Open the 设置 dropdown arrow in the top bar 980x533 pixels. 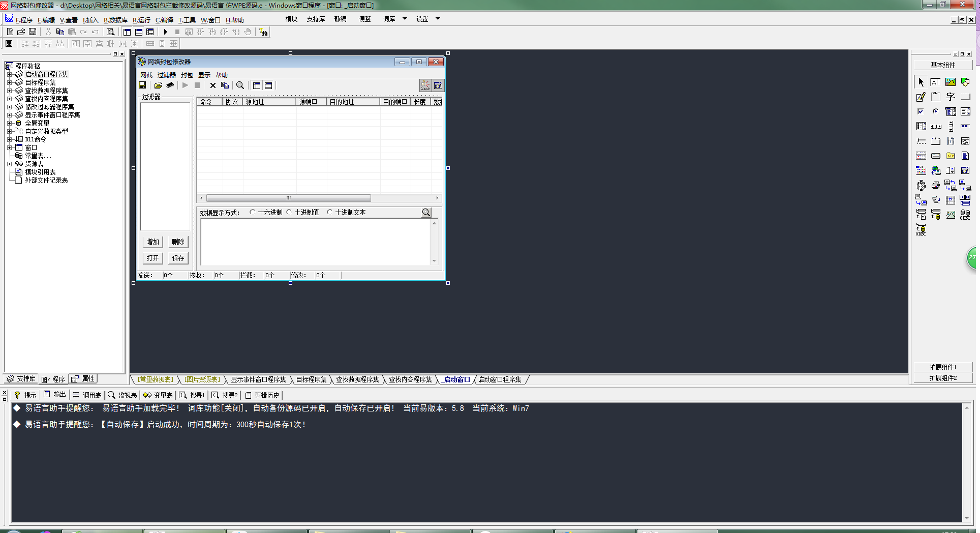(x=438, y=19)
